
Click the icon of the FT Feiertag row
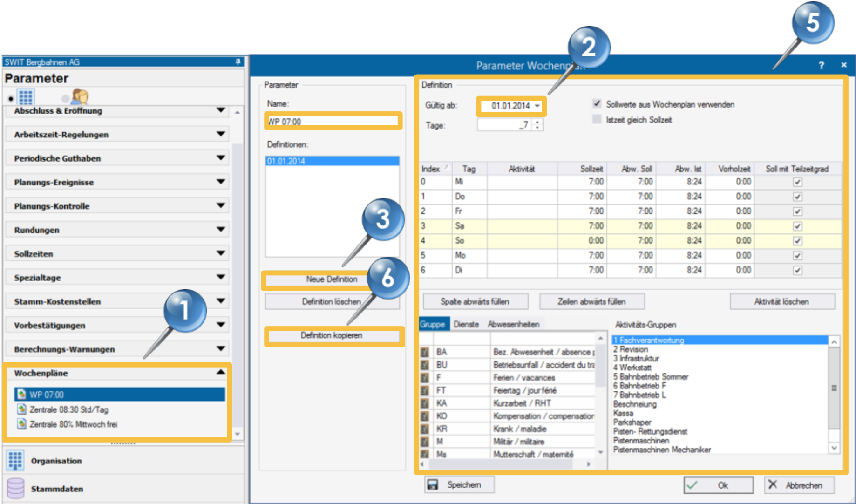(425, 390)
